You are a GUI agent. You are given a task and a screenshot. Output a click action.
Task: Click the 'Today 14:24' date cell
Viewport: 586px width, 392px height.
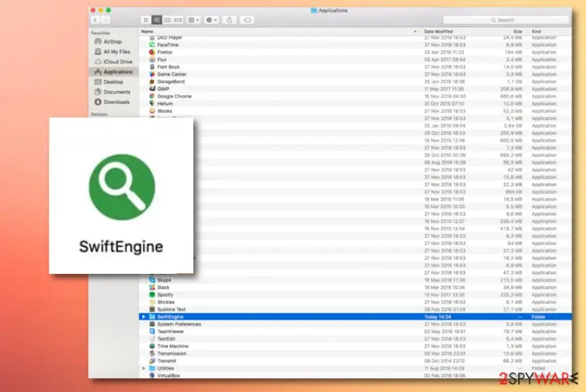[x=437, y=317]
